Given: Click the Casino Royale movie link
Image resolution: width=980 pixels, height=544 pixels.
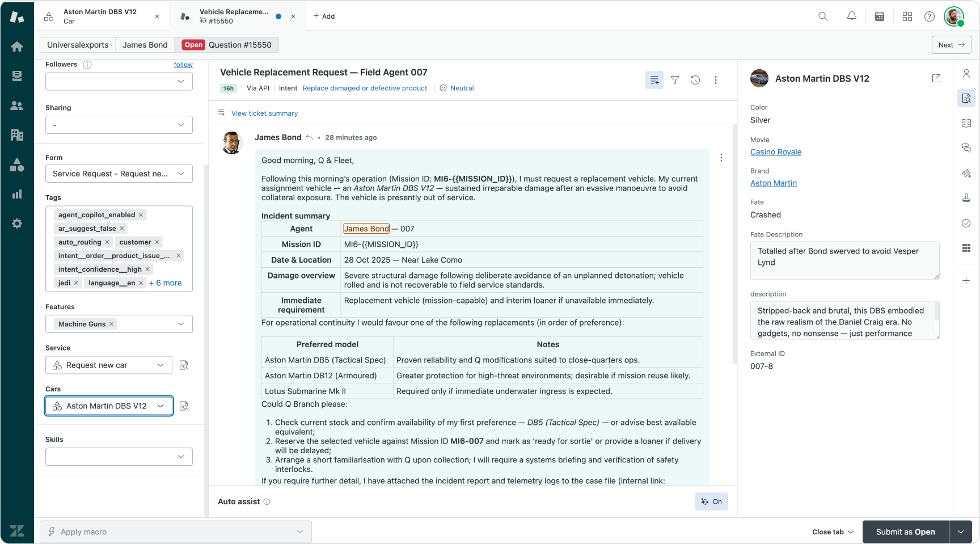Looking at the screenshot, I should pyautogui.click(x=775, y=152).
